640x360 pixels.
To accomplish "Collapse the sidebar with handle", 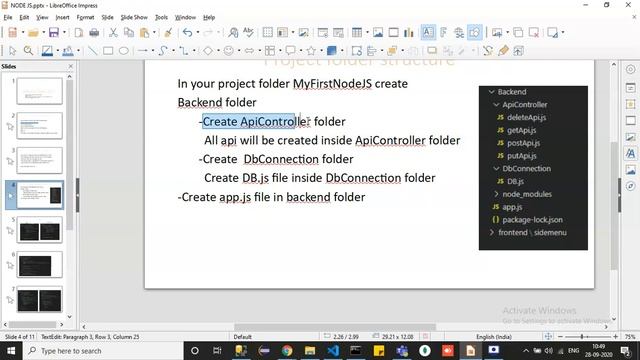I will coord(619,195).
